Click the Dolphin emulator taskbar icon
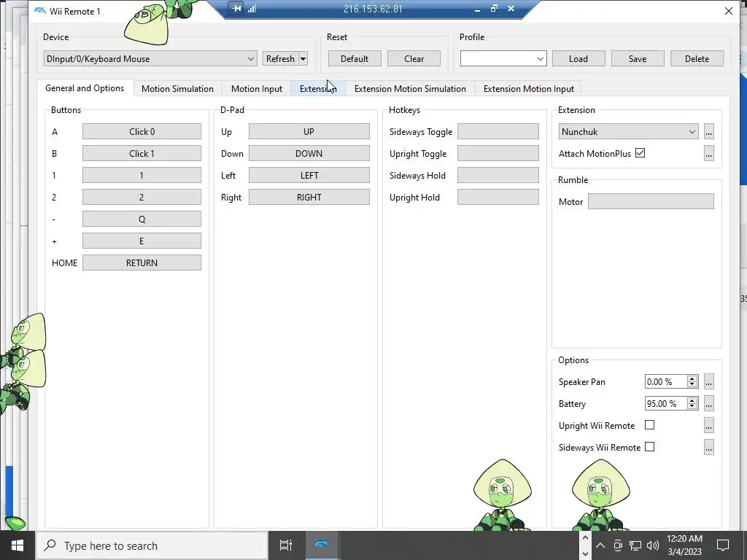This screenshot has height=560, width=747. point(322,545)
